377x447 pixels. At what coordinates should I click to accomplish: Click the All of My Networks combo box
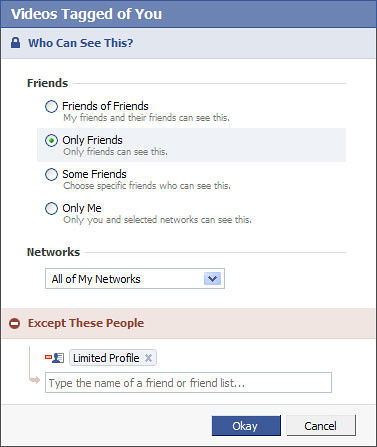pyautogui.click(x=135, y=278)
